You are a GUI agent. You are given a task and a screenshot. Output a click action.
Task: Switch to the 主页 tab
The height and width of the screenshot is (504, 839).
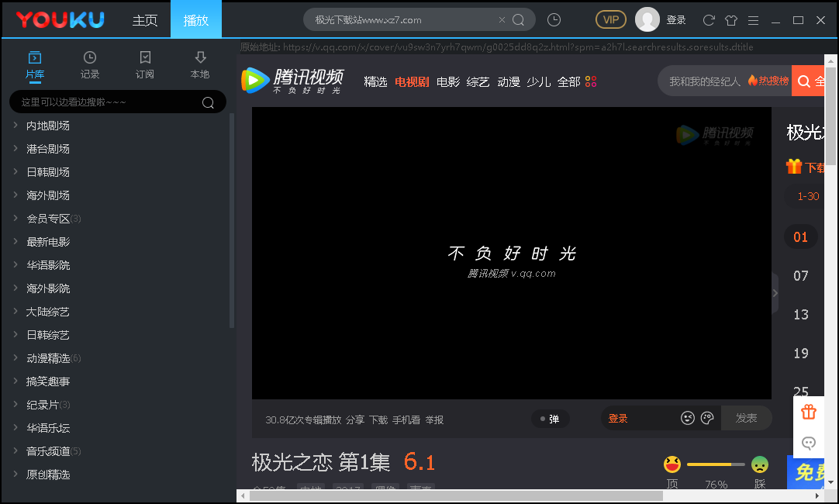click(144, 20)
